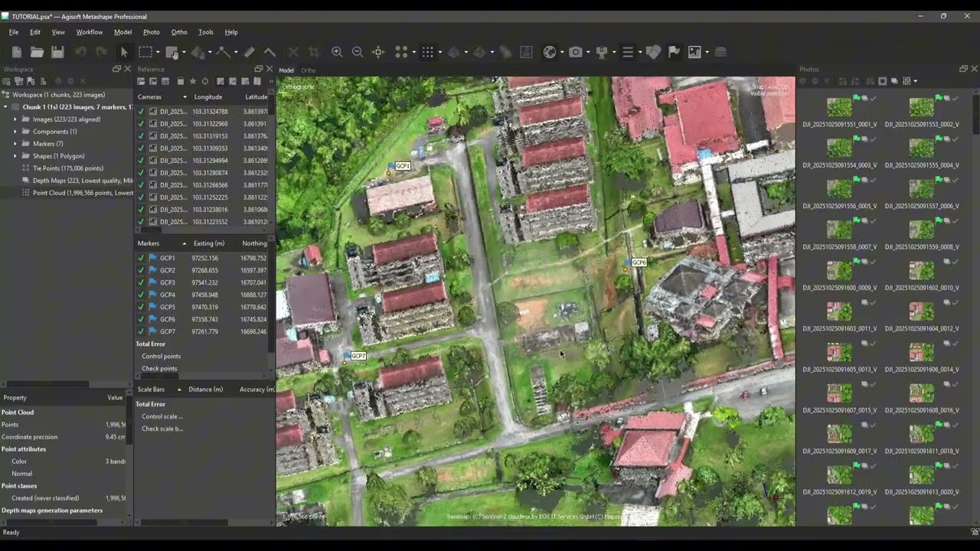Click the Longitude column header
The image size is (980, 551).
pos(208,97)
